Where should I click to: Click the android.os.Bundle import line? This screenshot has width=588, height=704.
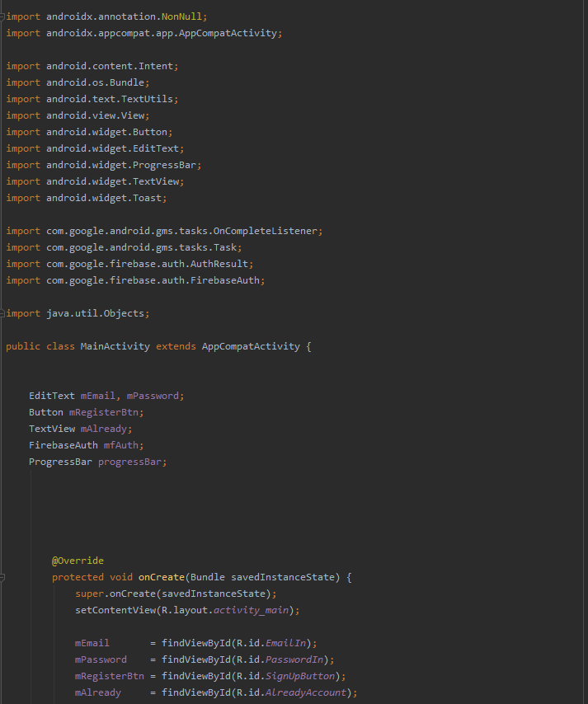tap(78, 82)
